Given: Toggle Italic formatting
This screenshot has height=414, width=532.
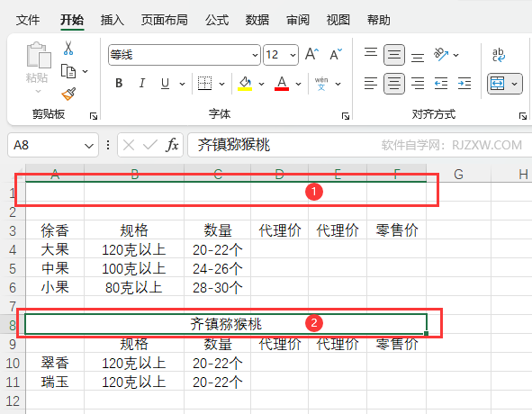Looking at the screenshot, I should coord(142,83).
